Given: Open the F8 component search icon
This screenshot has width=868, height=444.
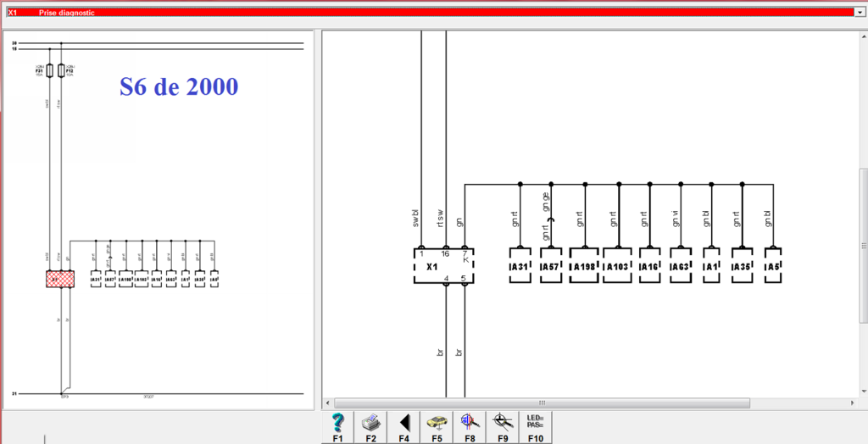Looking at the screenshot, I should [x=470, y=422].
